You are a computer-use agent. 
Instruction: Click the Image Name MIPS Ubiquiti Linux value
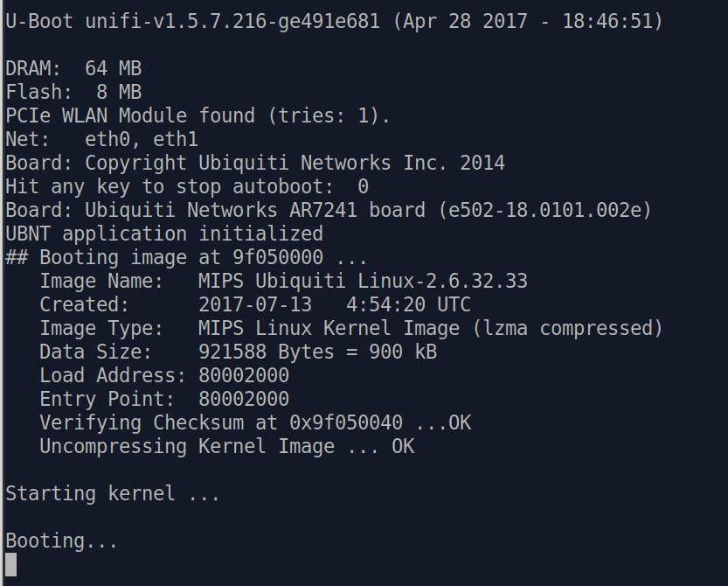tap(363, 281)
